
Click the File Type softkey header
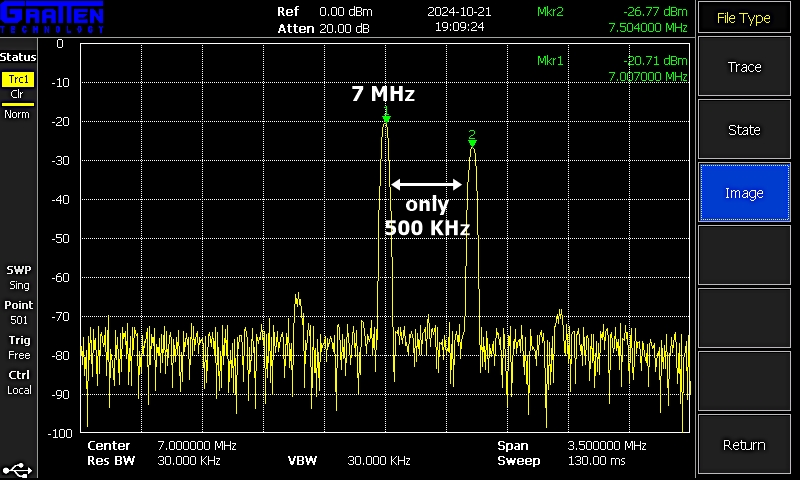[x=744, y=18]
